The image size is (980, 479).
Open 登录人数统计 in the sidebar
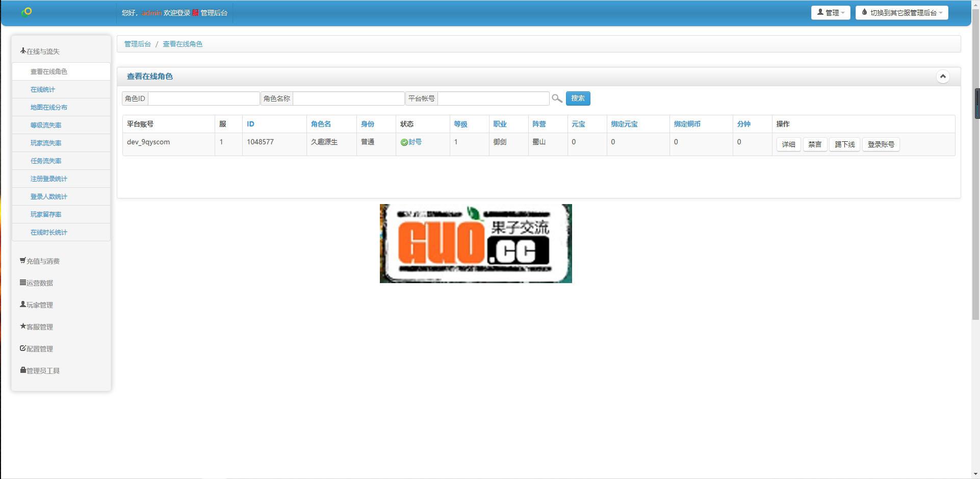coord(61,196)
